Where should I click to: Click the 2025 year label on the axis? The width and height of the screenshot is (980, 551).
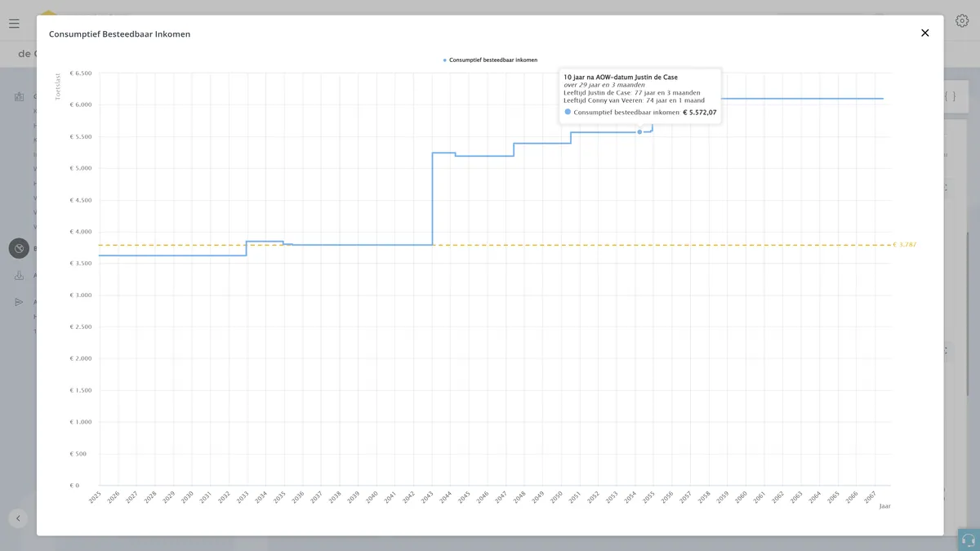pos(93,497)
